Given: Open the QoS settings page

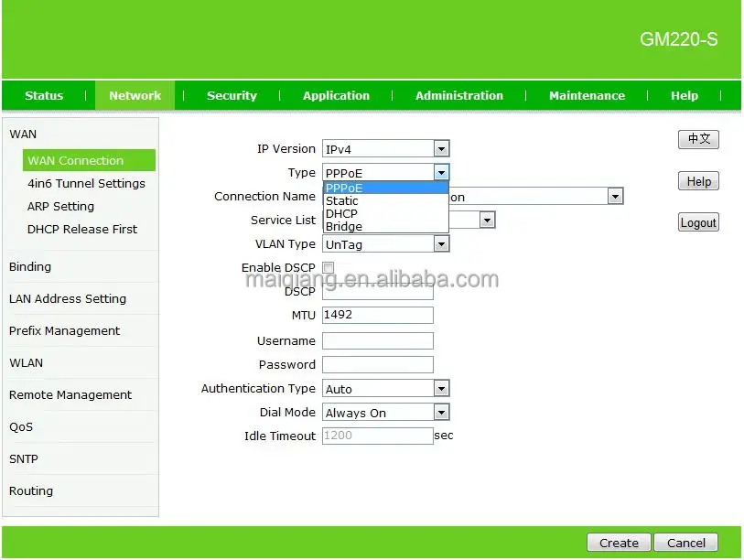Looking at the screenshot, I should click(23, 426).
